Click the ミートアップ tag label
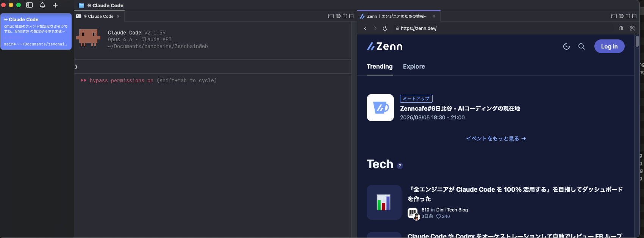This screenshot has height=238, width=644. pos(416,99)
